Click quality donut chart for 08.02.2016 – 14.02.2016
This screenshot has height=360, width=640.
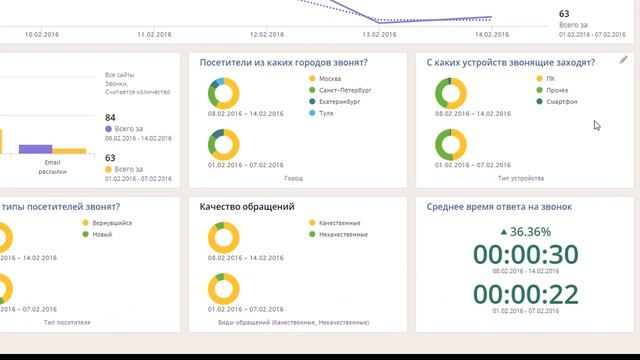point(224,238)
